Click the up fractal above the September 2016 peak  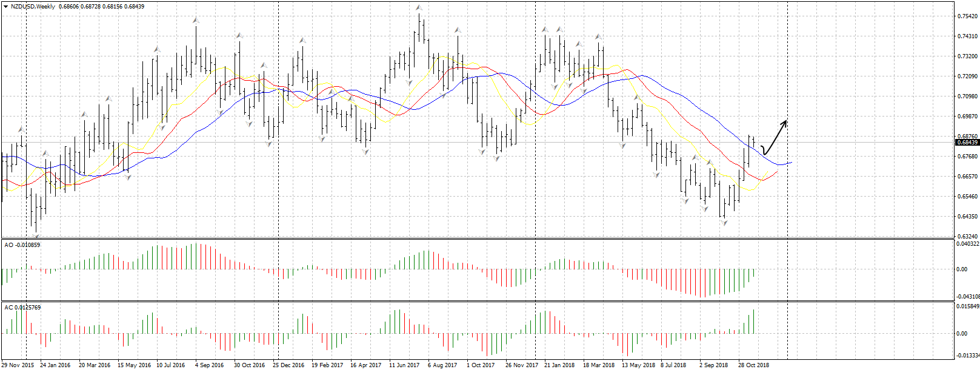(196, 20)
